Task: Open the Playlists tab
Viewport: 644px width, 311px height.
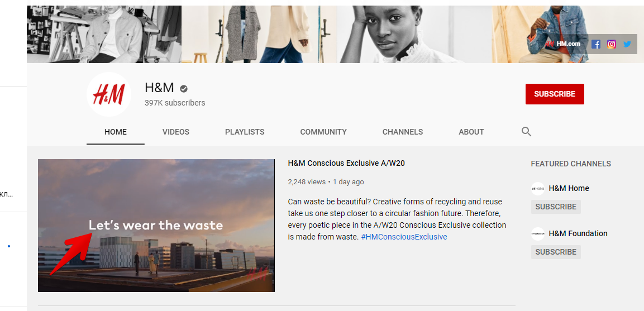Action: pos(245,132)
